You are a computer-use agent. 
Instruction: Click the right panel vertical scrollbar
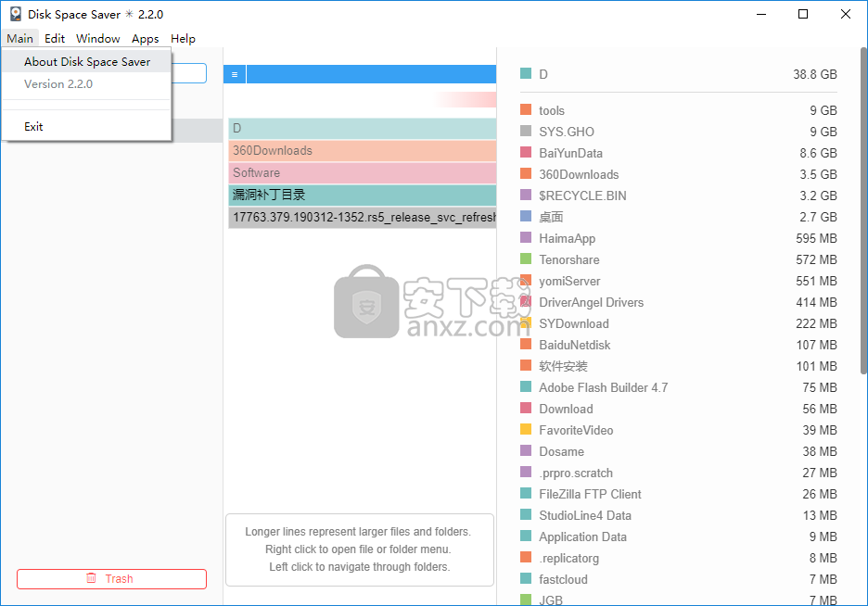tap(863, 211)
